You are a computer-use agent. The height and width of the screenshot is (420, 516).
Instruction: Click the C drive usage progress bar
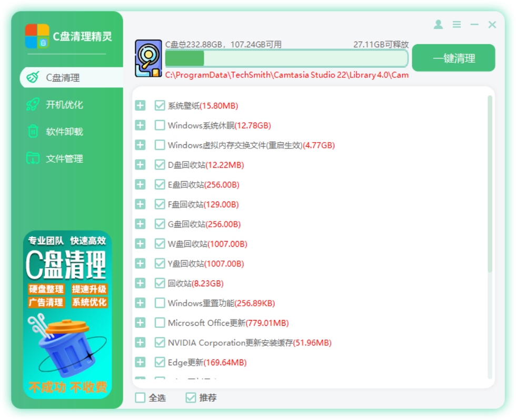click(x=286, y=59)
